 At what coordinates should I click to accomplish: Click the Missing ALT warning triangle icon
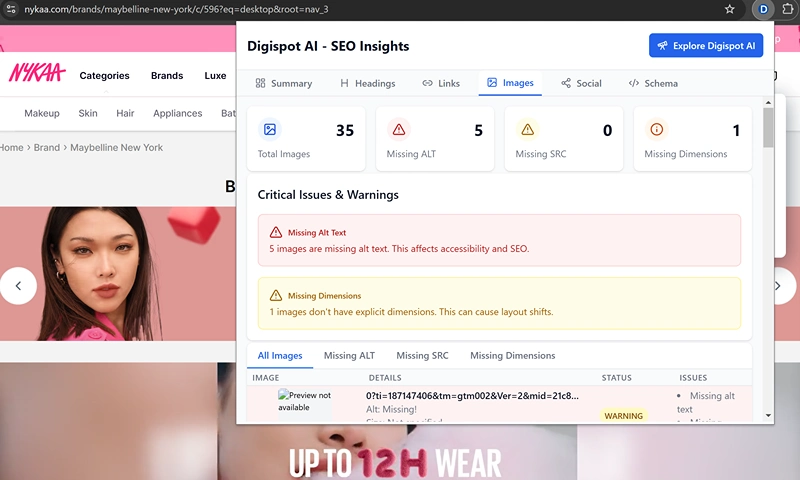(x=399, y=130)
